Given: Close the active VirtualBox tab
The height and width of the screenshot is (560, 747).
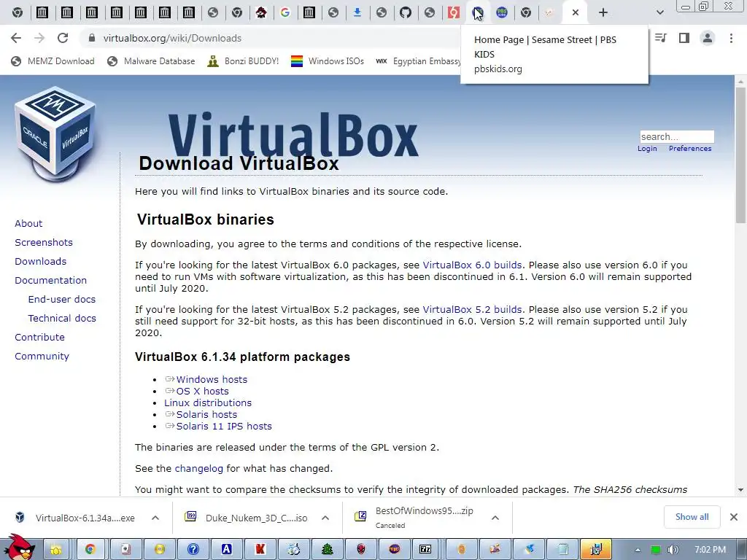Looking at the screenshot, I should (x=575, y=12).
